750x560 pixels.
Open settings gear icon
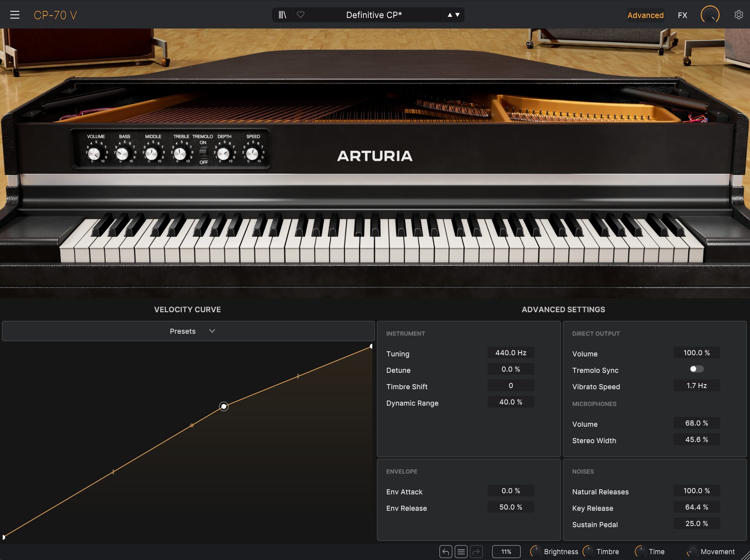pos(738,15)
